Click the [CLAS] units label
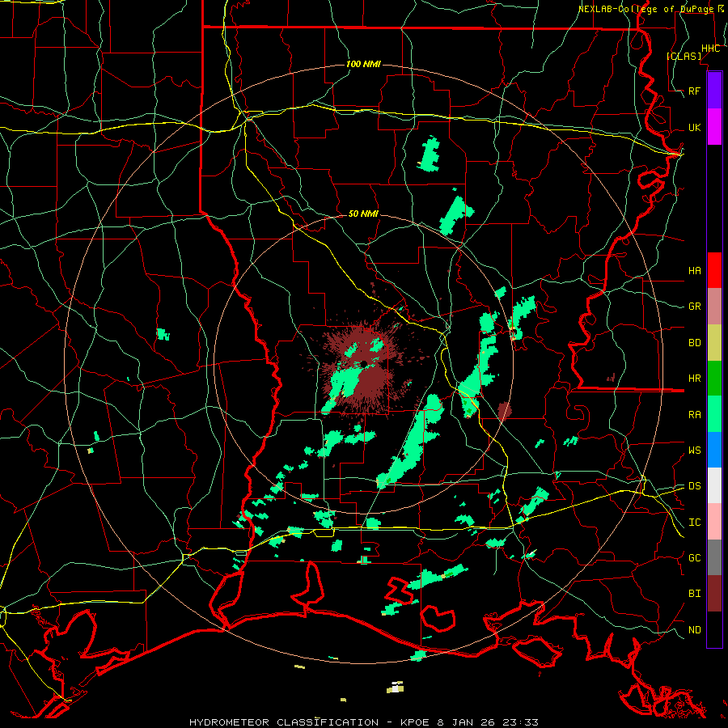 pyautogui.click(x=684, y=56)
